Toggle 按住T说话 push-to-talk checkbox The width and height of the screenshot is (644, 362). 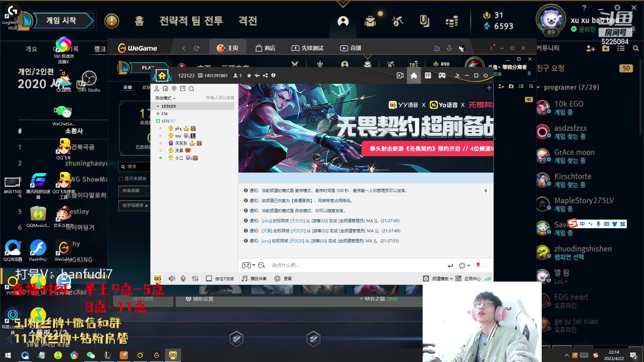209,279
